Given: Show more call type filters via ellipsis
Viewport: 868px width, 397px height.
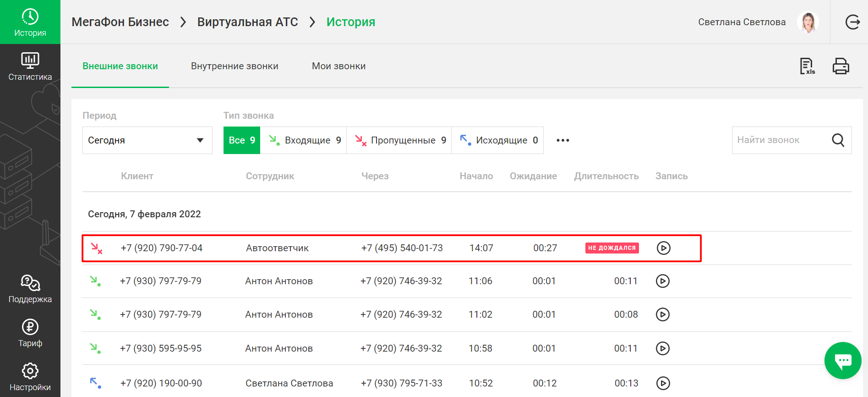Looking at the screenshot, I should 562,140.
